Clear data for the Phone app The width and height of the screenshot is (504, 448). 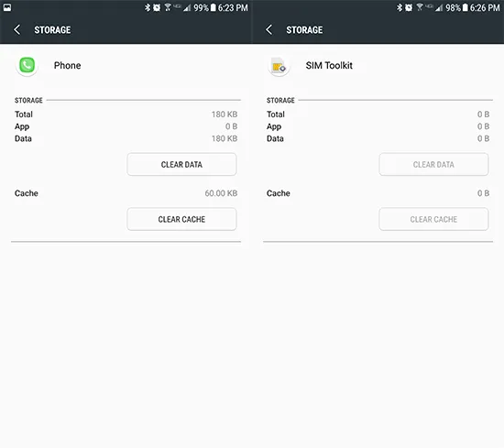pyautogui.click(x=181, y=165)
